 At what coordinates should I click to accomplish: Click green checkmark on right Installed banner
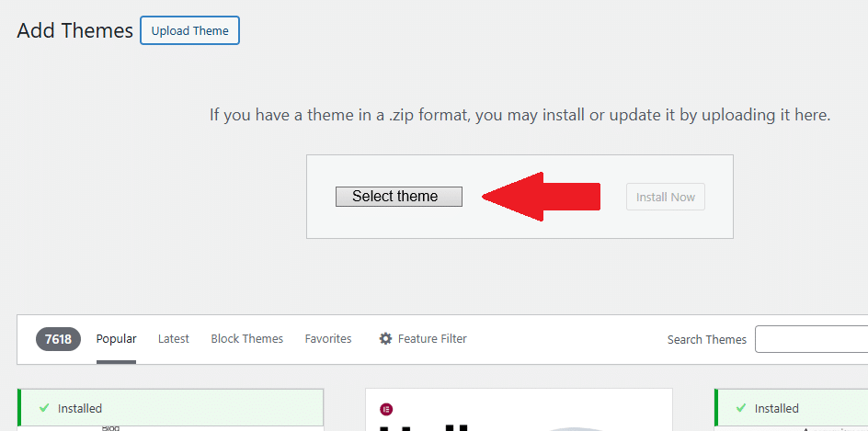pos(741,408)
